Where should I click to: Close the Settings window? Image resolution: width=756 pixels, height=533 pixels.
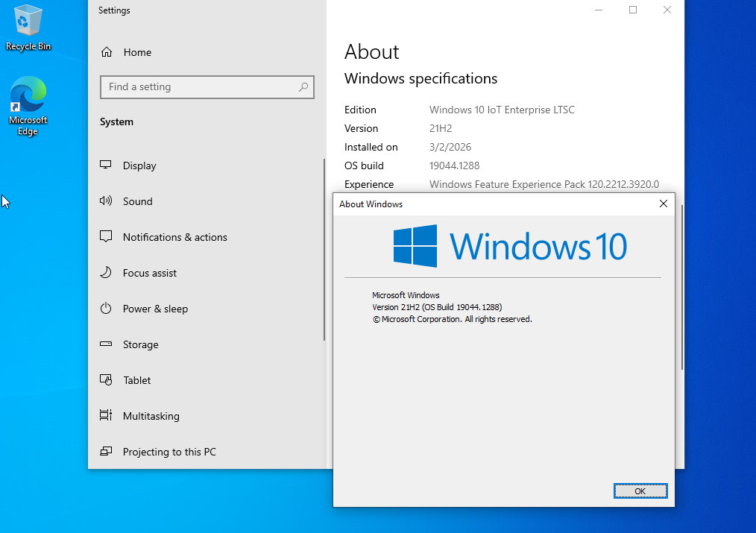667,10
